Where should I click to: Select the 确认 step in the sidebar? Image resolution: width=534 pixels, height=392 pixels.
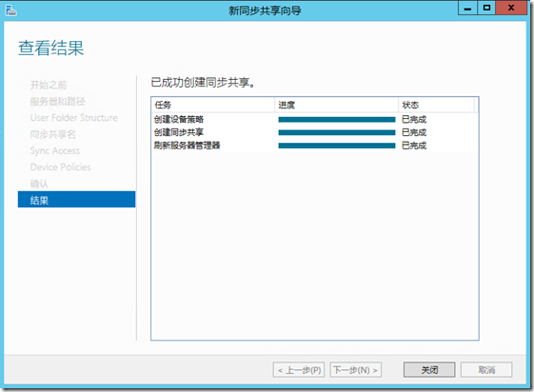coord(39,184)
